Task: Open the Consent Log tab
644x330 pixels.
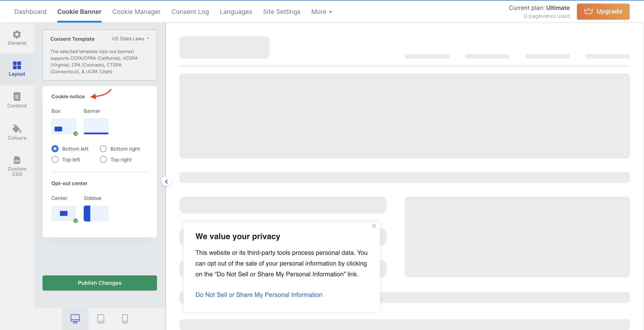Action: [x=190, y=12]
